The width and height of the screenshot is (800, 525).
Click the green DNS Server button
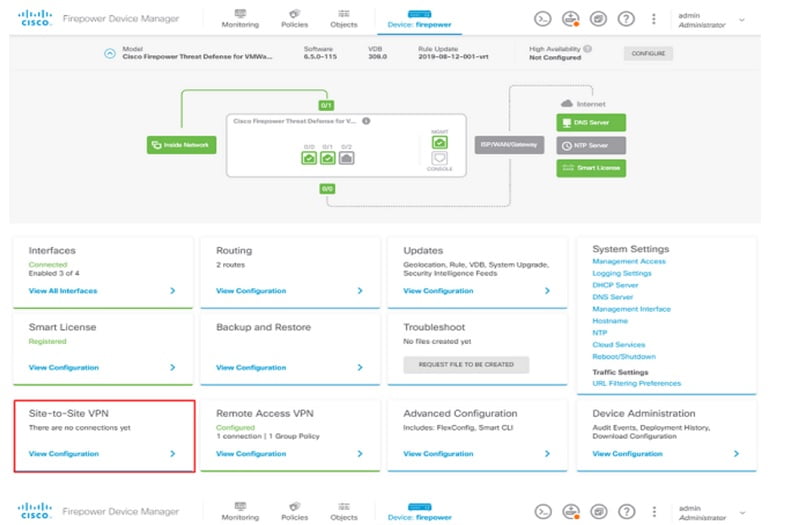click(x=591, y=122)
